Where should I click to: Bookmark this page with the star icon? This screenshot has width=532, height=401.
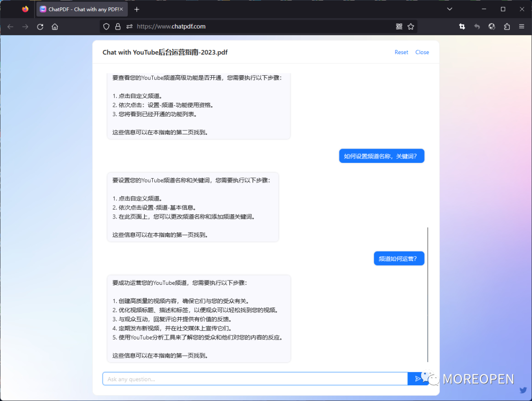411,27
